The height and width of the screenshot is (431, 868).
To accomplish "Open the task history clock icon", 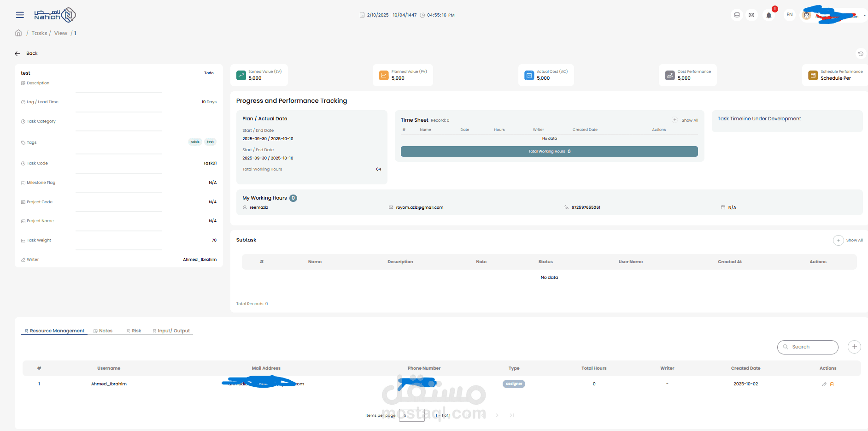I will [x=860, y=53].
